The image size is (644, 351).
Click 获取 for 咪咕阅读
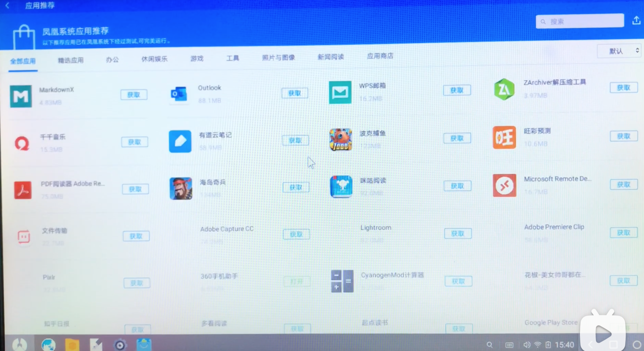click(x=458, y=185)
